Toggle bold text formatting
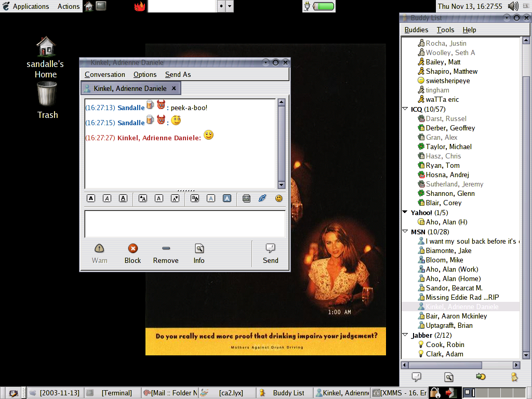The image size is (532, 399). click(x=91, y=198)
